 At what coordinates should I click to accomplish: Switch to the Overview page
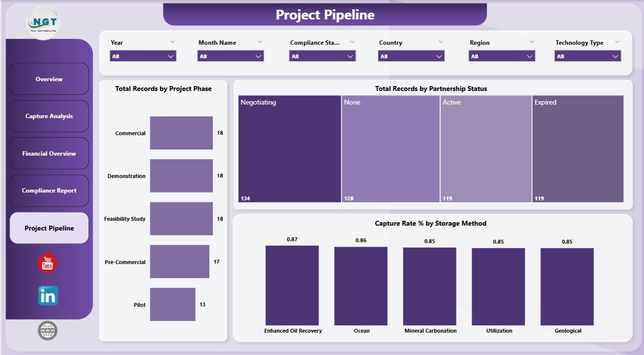coord(49,79)
